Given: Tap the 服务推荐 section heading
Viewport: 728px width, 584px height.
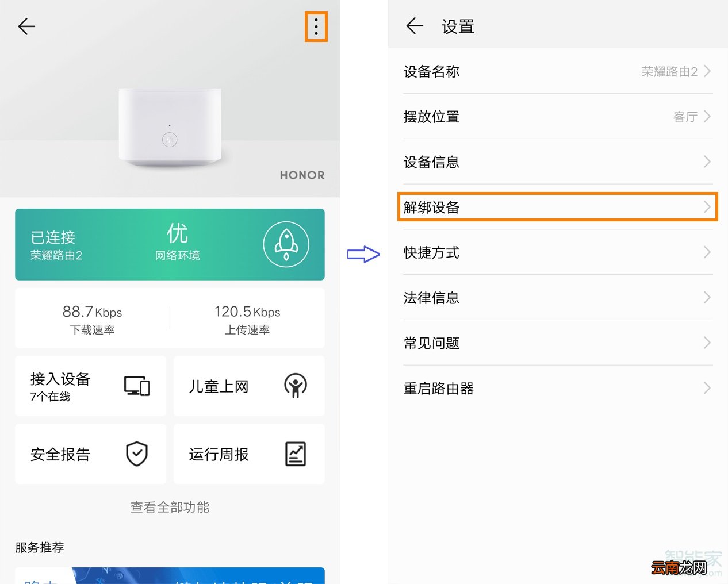Looking at the screenshot, I should (40, 547).
